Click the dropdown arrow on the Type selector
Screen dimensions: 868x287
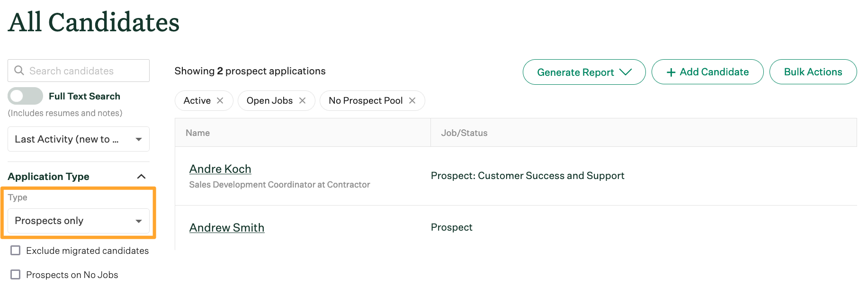139,221
